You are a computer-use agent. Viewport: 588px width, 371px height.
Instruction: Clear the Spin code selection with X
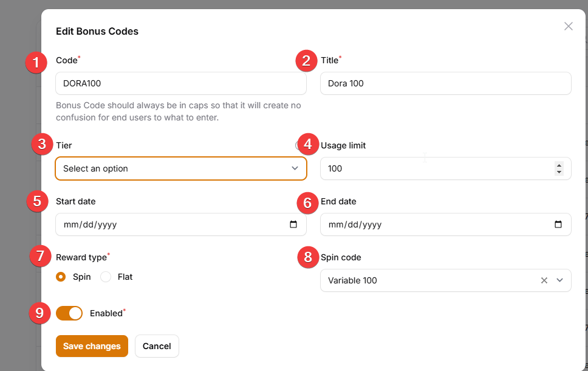click(544, 280)
